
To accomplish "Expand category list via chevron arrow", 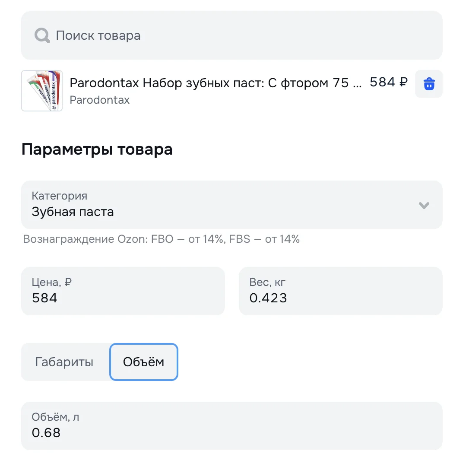I will click(424, 205).
